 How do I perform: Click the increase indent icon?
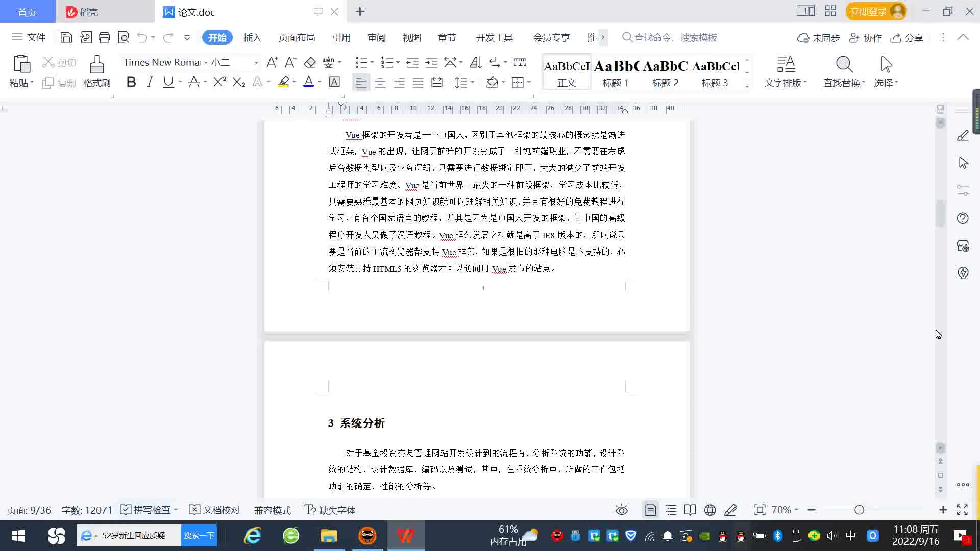(x=431, y=62)
